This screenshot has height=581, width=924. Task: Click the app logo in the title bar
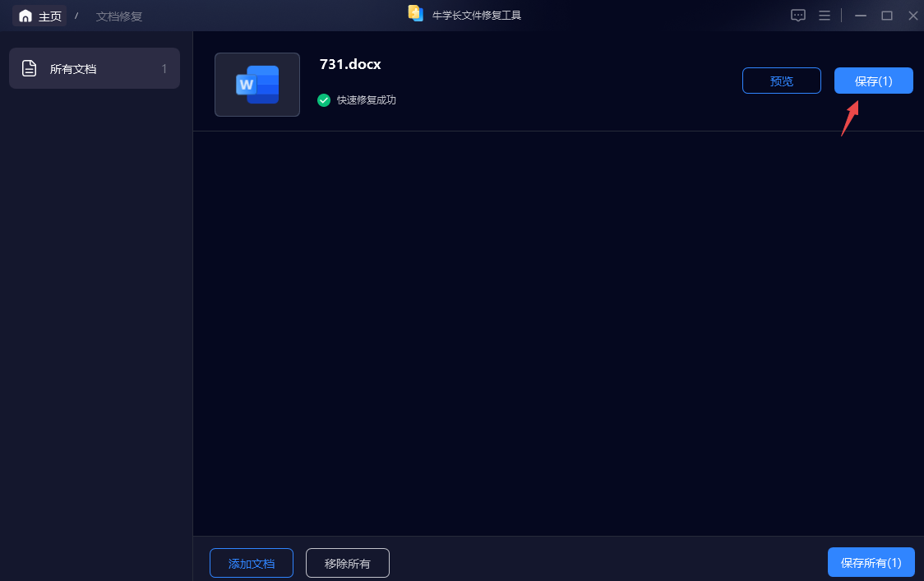click(415, 14)
